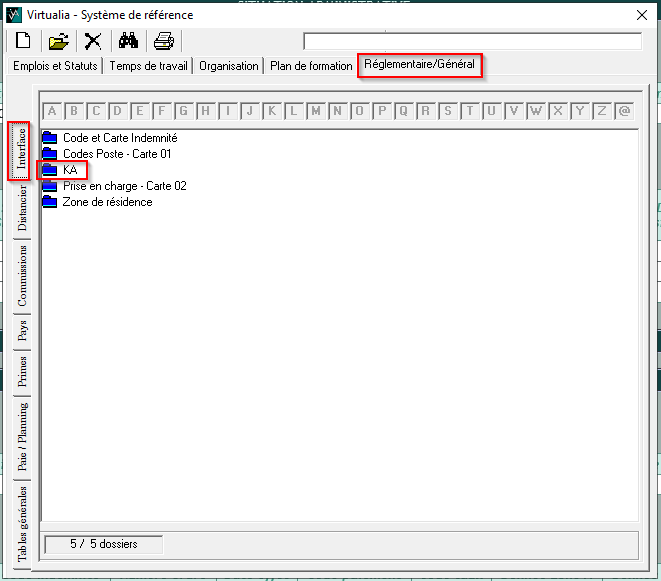661x581 pixels.
Task: Switch to the Emplois et Statuts tab
Action: [x=55, y=66]
